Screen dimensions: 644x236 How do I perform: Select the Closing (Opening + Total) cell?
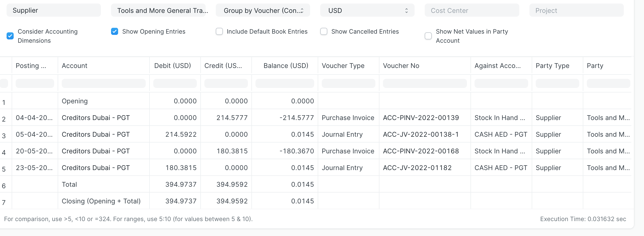pyautogui.click(x=104, y=201)
